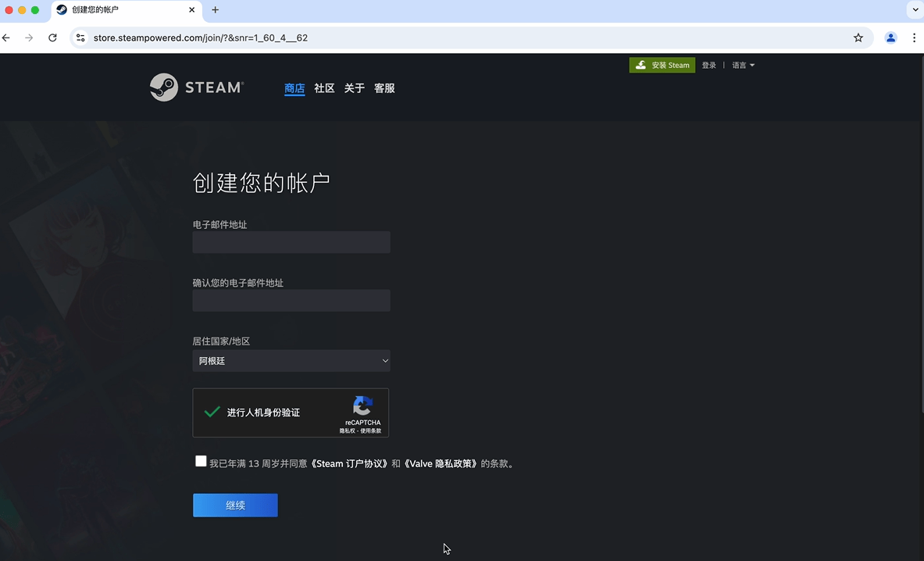Image resolution: width=924 pixels, height=561 pixels.
Task: Click the 电子邮件地址 input field
Action: (291, 242)
